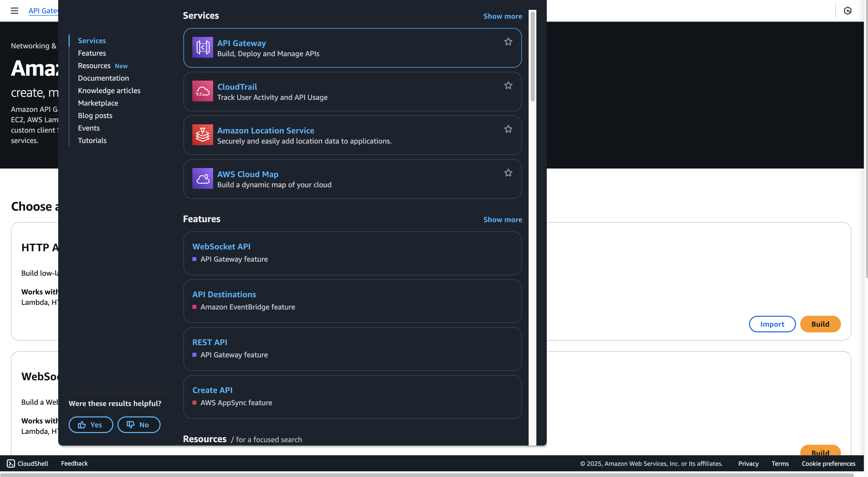
Task: Click the Build button for HTTP API
Action: tap(820, 324)
